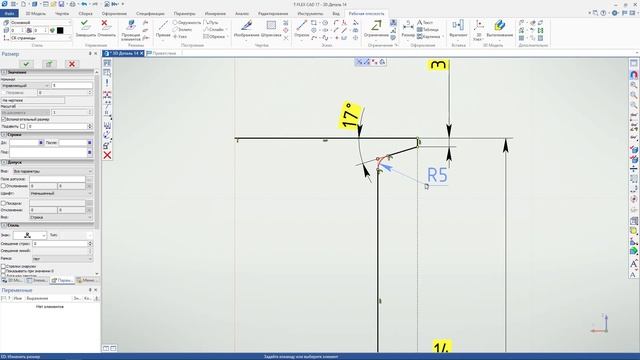Open the Знак symbol dropdown in Стиль

click(29, 235)
